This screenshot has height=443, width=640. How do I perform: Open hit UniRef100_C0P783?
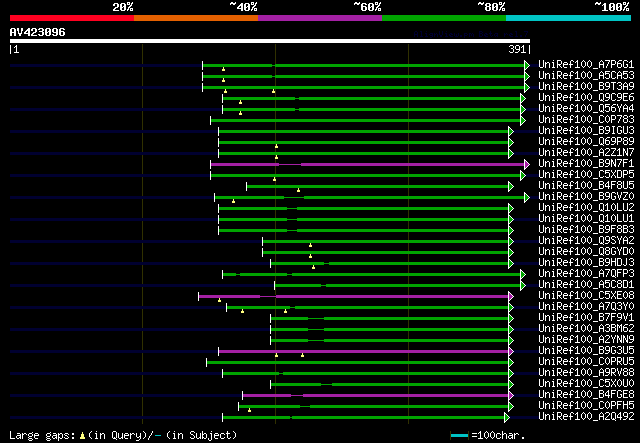point(586,120)
